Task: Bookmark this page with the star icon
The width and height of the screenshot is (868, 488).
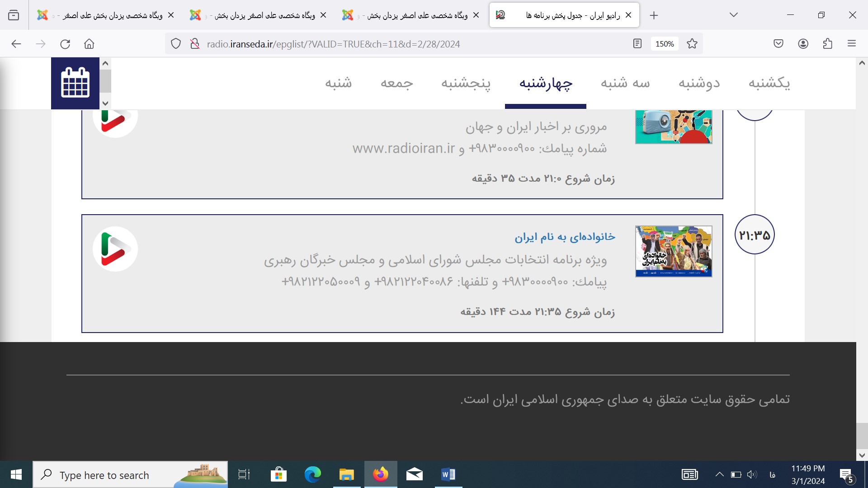Action: pyautogui.click(x=692, y=44)
